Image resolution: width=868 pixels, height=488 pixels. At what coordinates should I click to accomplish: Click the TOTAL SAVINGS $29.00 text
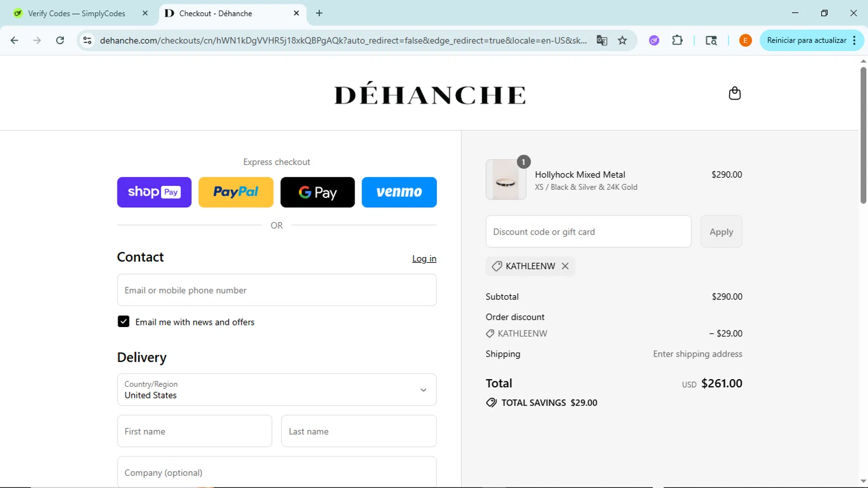(549, 403)
